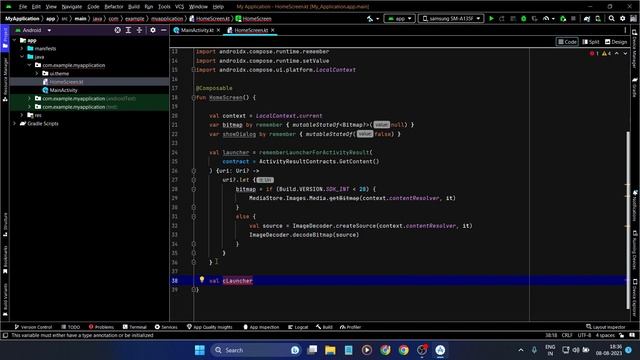Toggle the Build Variants side panel
Screen dimensions: 640x360
[x=5, y=300]
